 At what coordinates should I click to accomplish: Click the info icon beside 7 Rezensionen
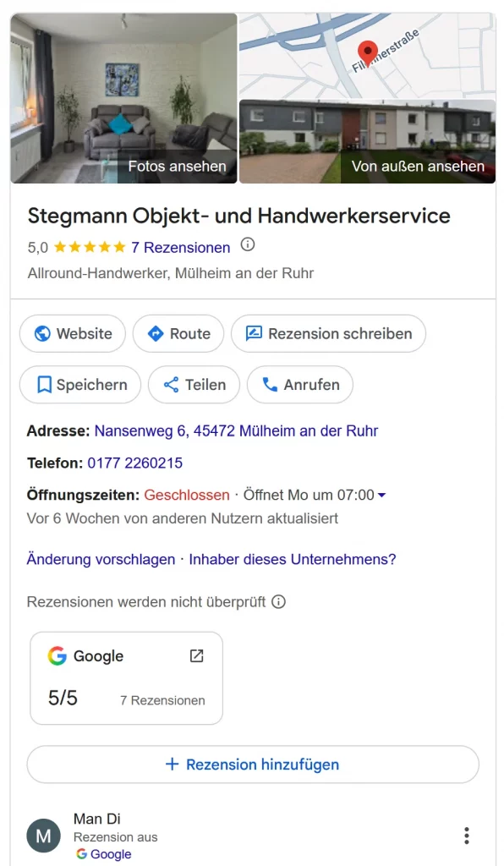[248, 244]
